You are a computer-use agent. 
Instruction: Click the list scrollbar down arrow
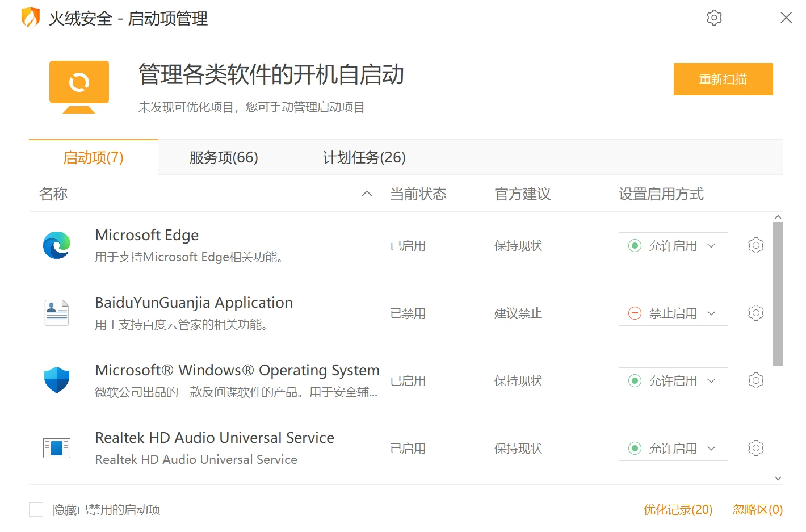click(x=778, y=479)
